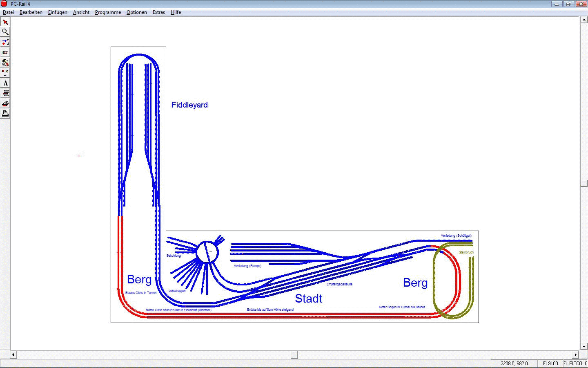The image size is (588, 368).
Task: Click the vertical scrollbar thumb
Action: pyautogui.click(x=584, y=183)
